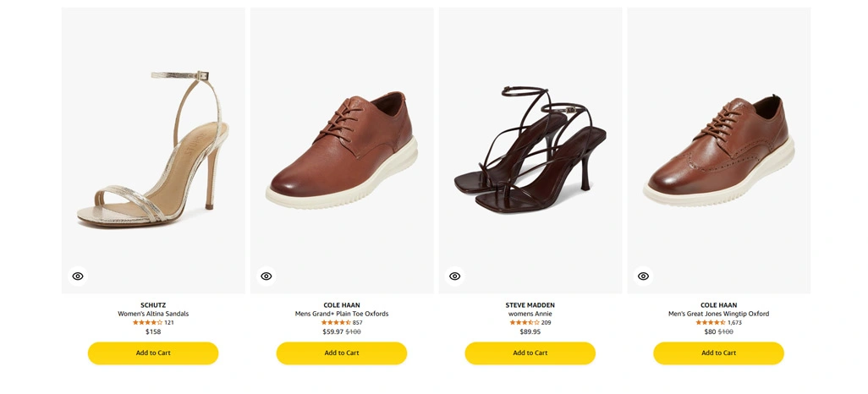Click the STEVE MADDEN brand name

530,305
